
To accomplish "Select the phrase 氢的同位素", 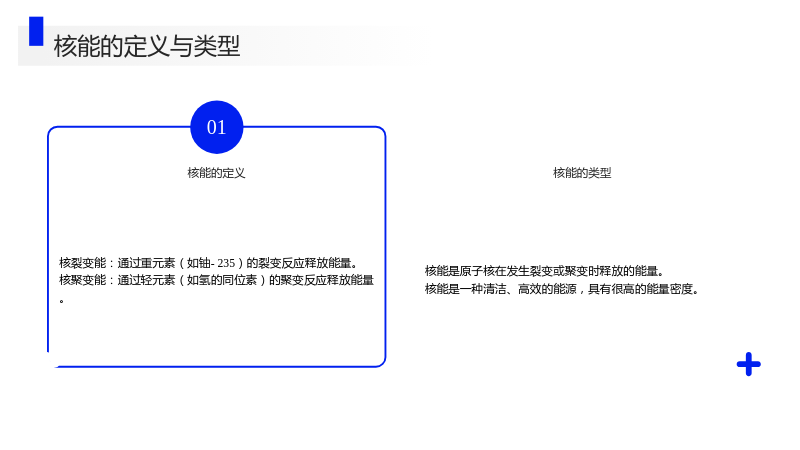I will pos(228,280).
